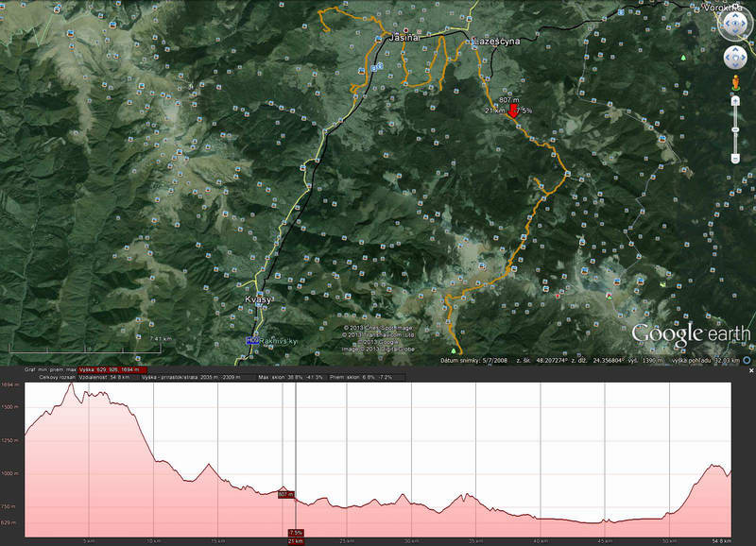Click the 21 km distance tag on the profile axis
The width and height of the screenshot is (756, 546).
[296, 541]
